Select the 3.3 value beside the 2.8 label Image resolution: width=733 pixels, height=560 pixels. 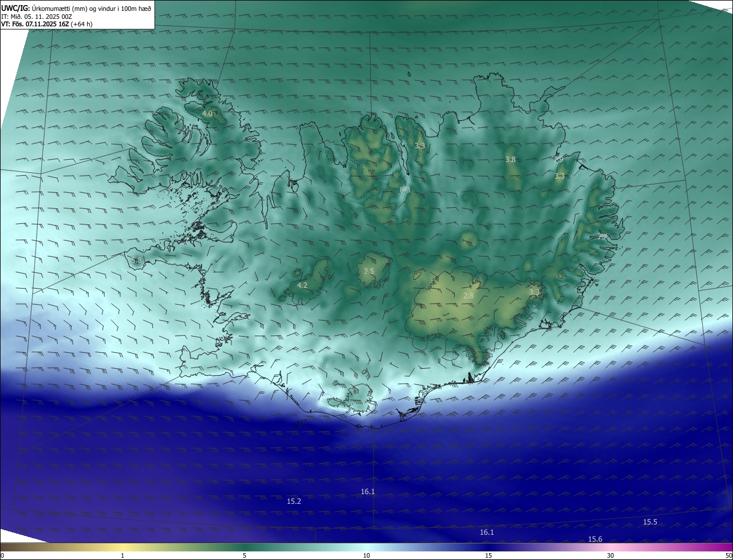(x=534, y=292)
